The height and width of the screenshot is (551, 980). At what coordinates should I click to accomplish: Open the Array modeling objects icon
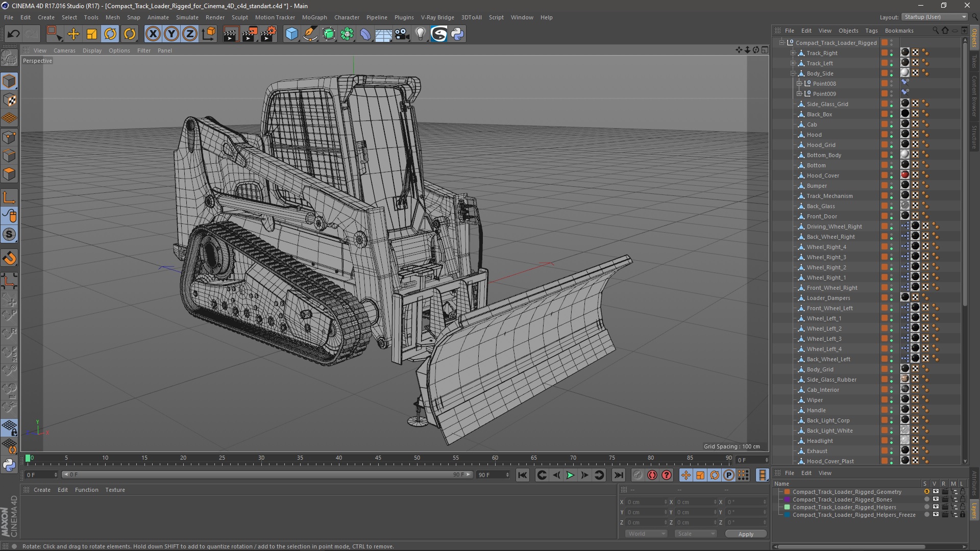[x=347, y=34]
